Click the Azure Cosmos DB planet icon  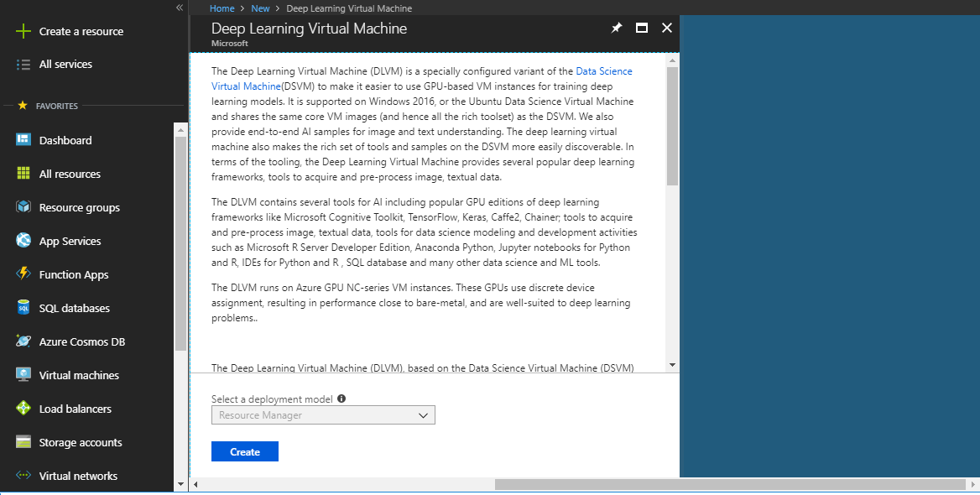point(23,341)
